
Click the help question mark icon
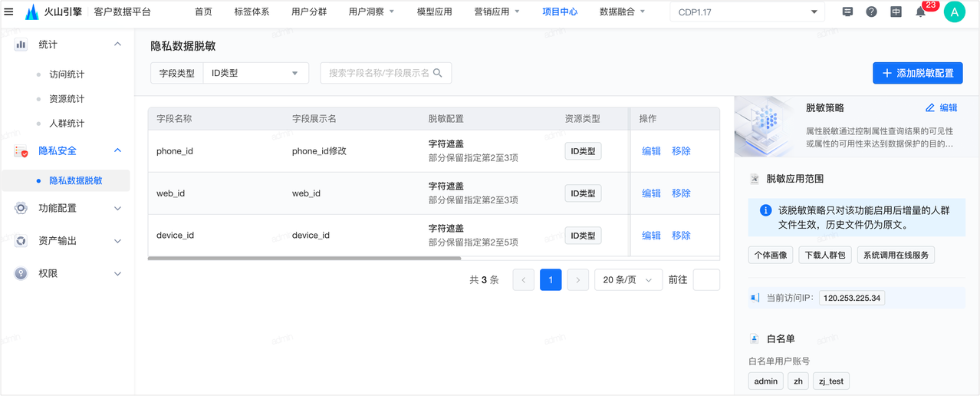[872, 12]
